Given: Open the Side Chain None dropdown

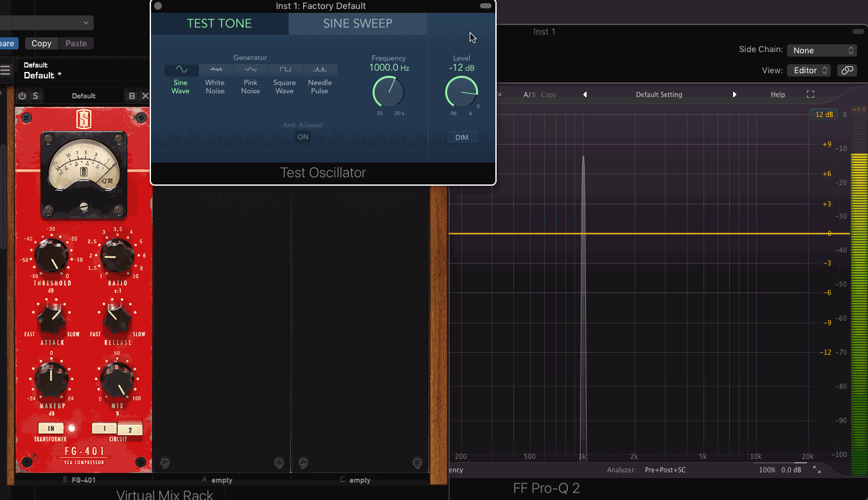Looking at the screenshot, I should (822, 50).
